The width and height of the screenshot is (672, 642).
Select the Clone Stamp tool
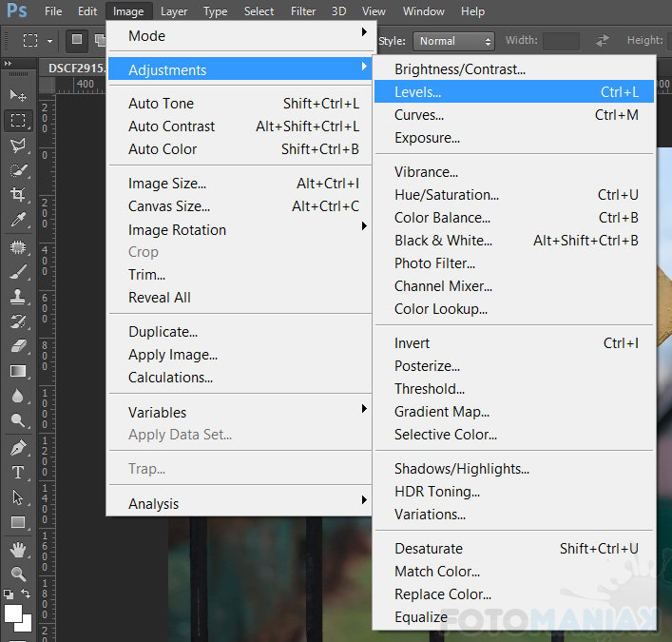pyautogui.click(x=18, y=297)
